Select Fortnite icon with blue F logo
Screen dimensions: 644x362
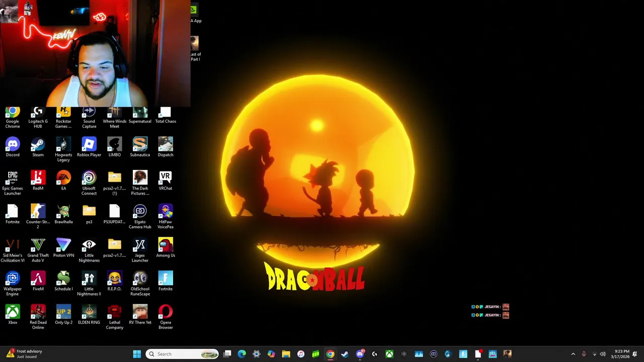(166, 281)
